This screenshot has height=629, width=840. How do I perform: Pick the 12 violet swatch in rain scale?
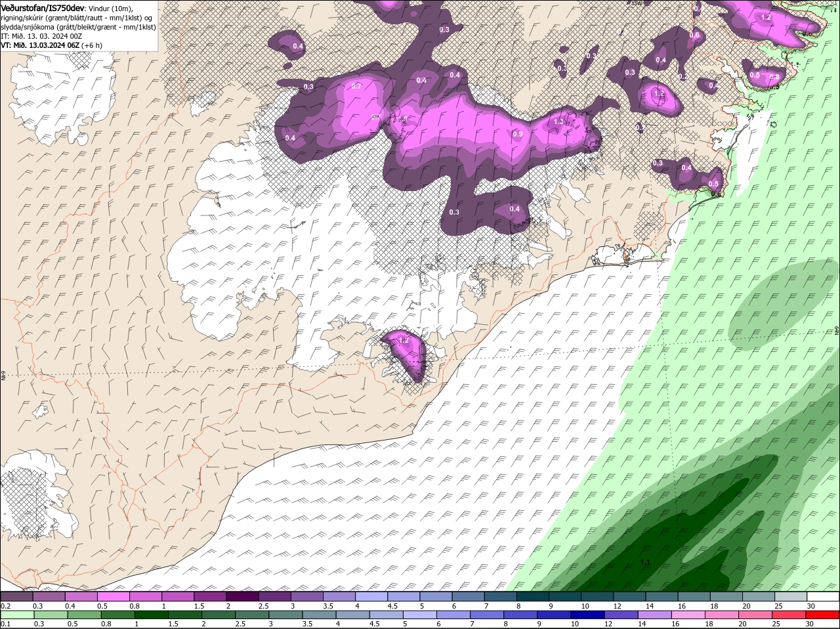[x=621, y=615]
